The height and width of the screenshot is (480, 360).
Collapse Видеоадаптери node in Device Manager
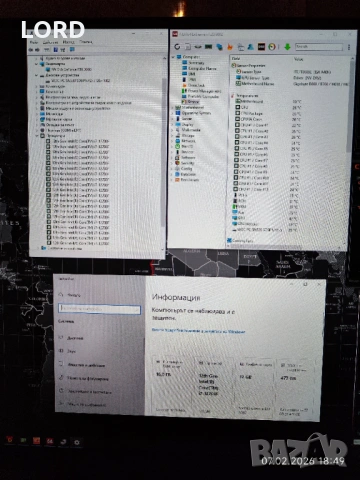(36, 64)
